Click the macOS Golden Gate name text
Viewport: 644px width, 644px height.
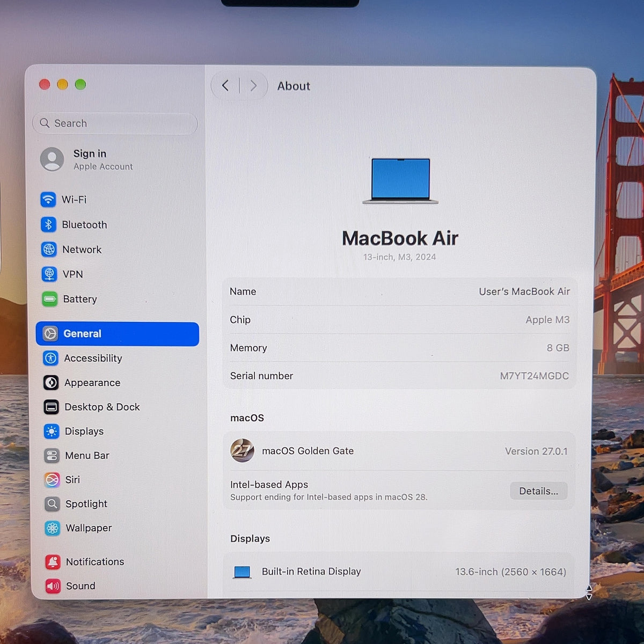[308, 451]
